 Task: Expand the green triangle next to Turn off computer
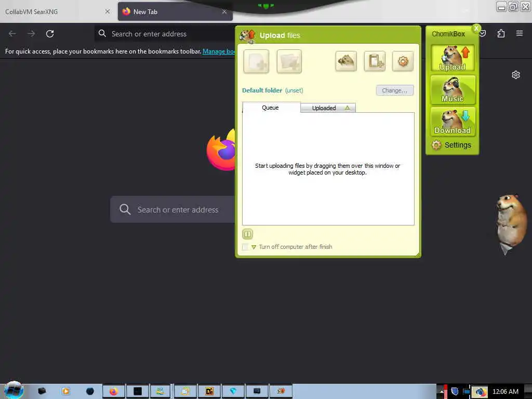tap(254, 247)
